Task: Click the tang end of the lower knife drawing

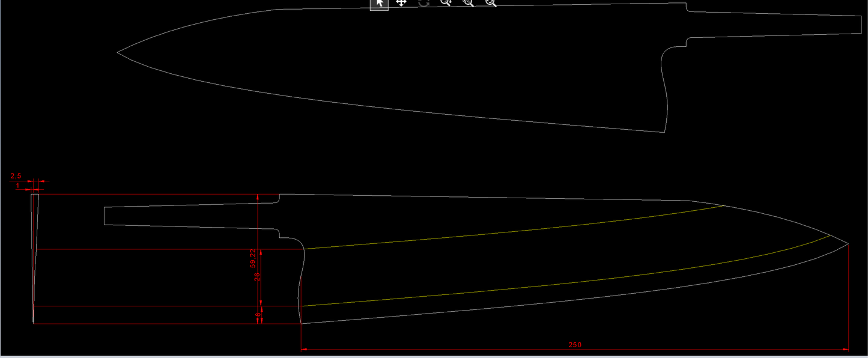Action: tap(105, 216)
